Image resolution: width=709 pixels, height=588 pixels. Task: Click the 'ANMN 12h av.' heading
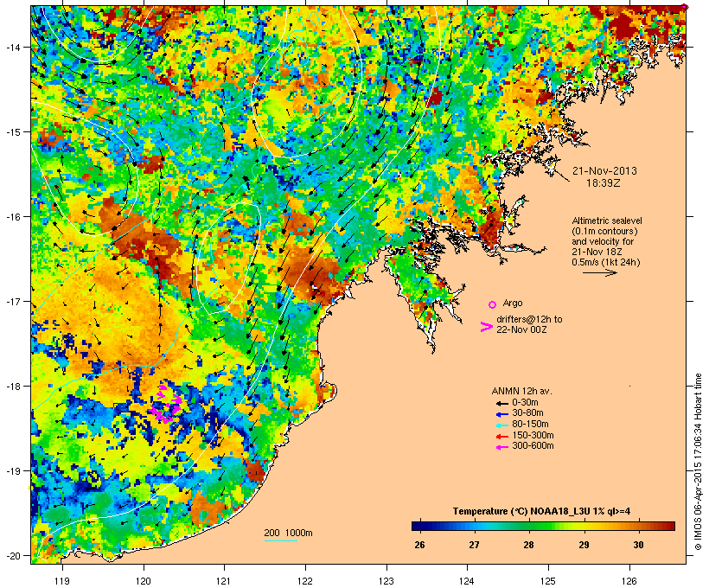point(521,391)
